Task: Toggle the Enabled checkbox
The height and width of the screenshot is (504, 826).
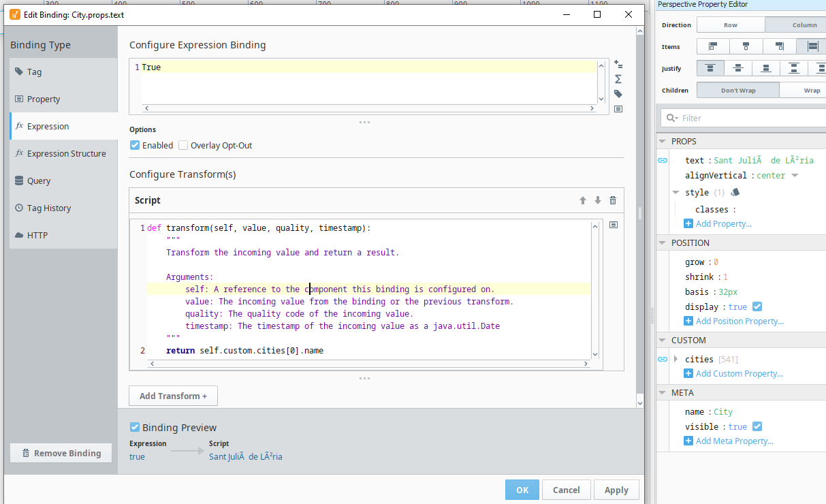Action: [135, 145]
